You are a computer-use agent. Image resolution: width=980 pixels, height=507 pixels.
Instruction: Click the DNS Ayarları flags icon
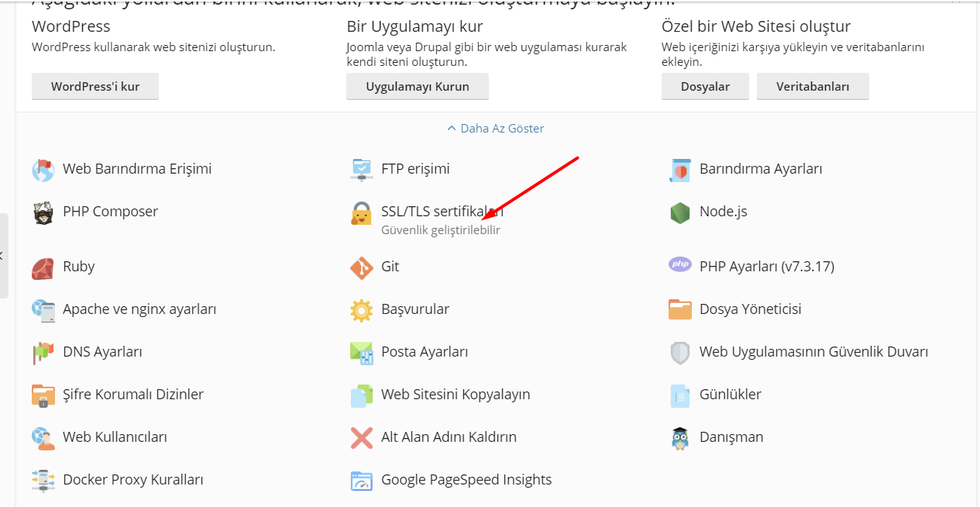(x=43, y=353)
